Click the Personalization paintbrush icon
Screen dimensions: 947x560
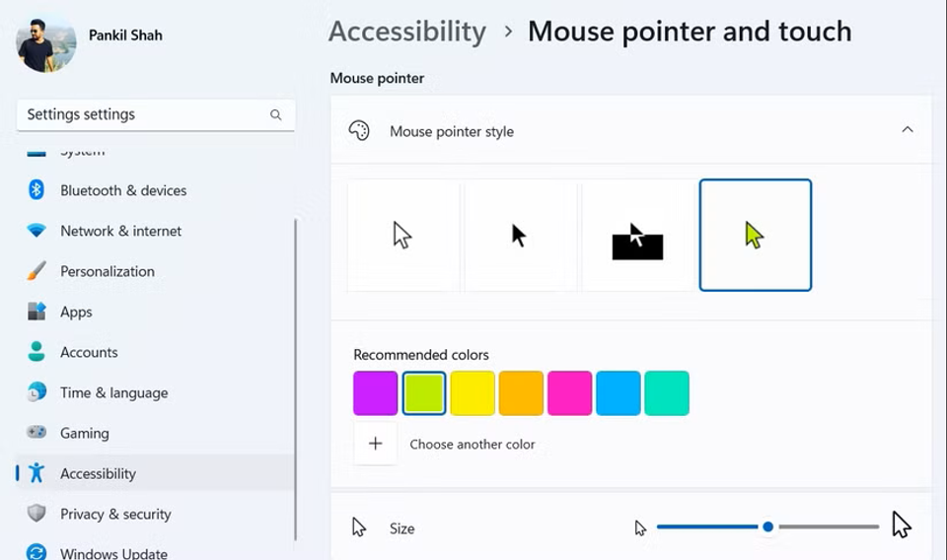(36, 271)
